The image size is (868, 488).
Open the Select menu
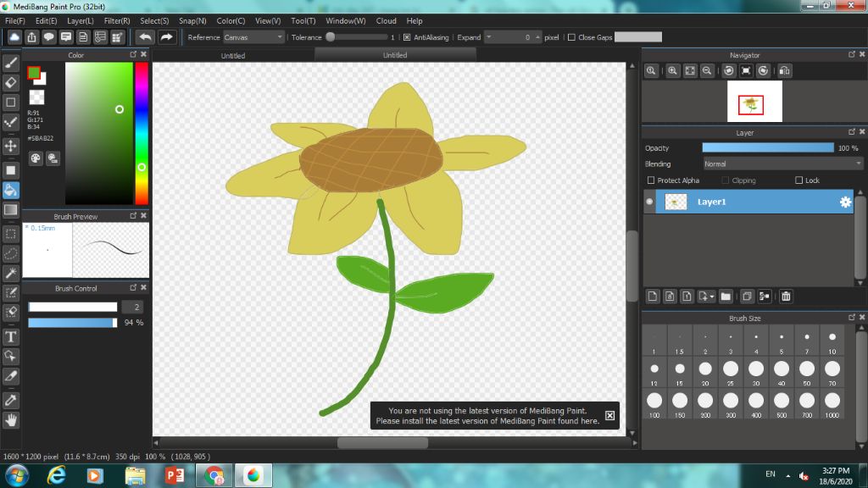(x=154, y=21)
